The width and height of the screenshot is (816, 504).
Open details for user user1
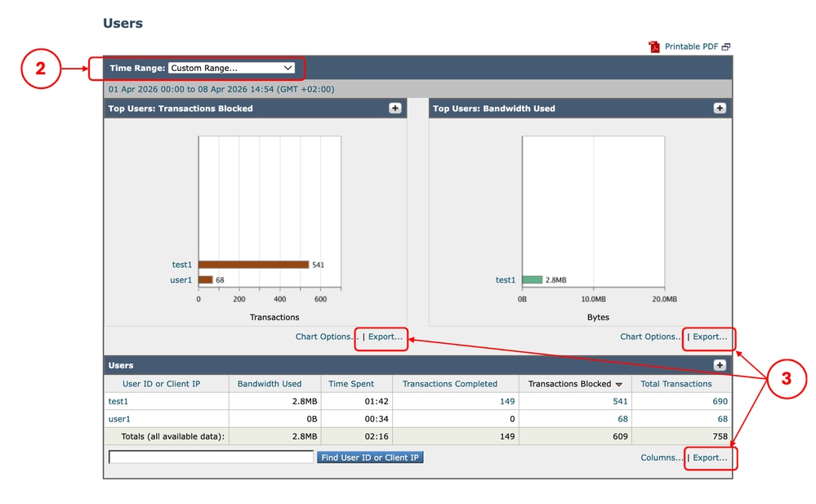coord(118,418)
